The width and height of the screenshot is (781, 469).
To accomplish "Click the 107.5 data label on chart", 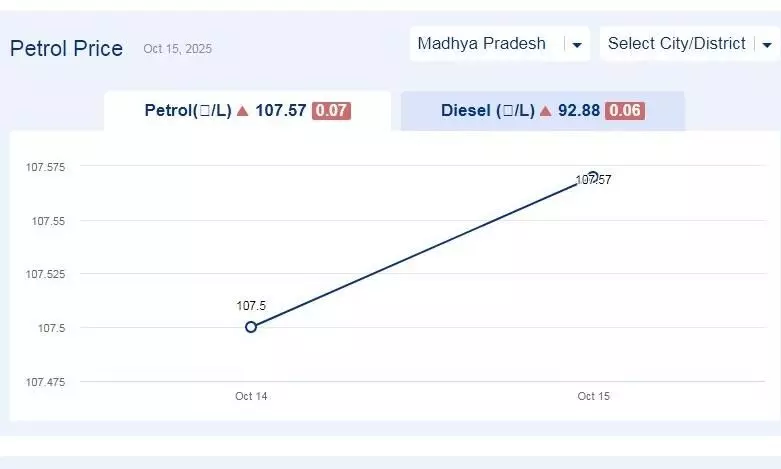I will coord(251,306).
